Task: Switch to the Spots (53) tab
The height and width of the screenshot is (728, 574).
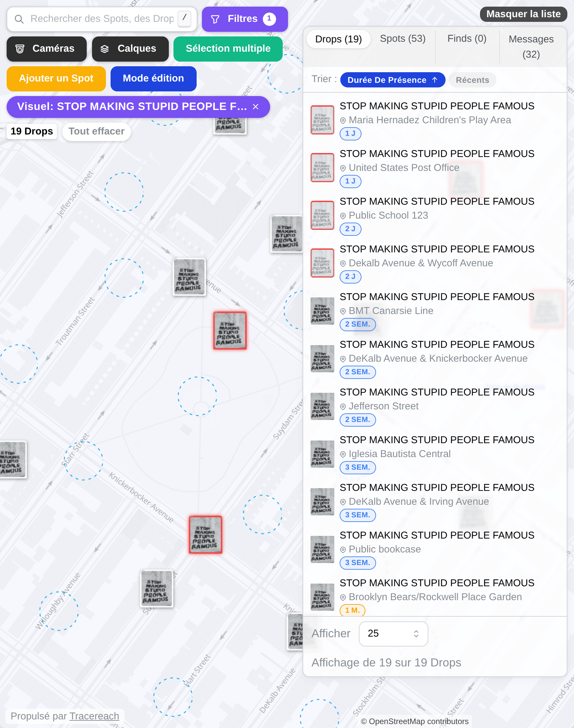Action: pyautogui.click(x=403, y=39)
